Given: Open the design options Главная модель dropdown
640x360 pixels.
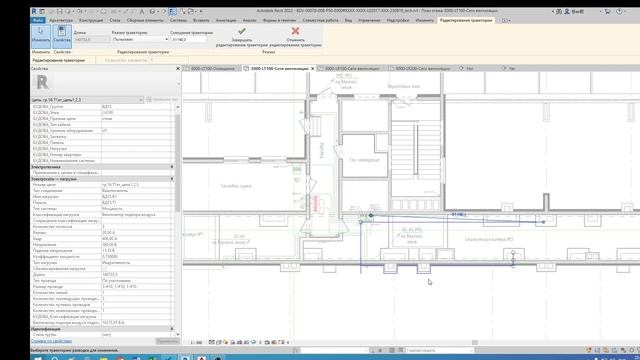Looking at the screenshot, I should [439, 350].
